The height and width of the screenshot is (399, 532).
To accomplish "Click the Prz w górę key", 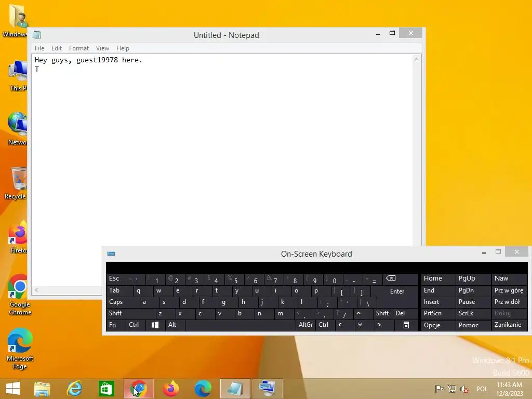I will click(x=509, y=291).
